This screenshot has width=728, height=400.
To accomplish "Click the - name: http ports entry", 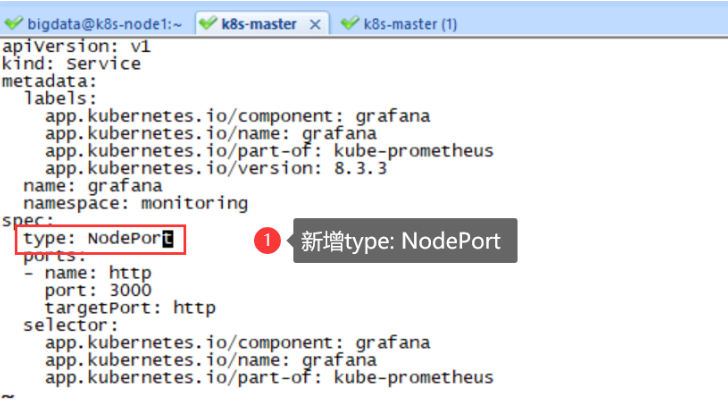I will [x=87, y=273].
